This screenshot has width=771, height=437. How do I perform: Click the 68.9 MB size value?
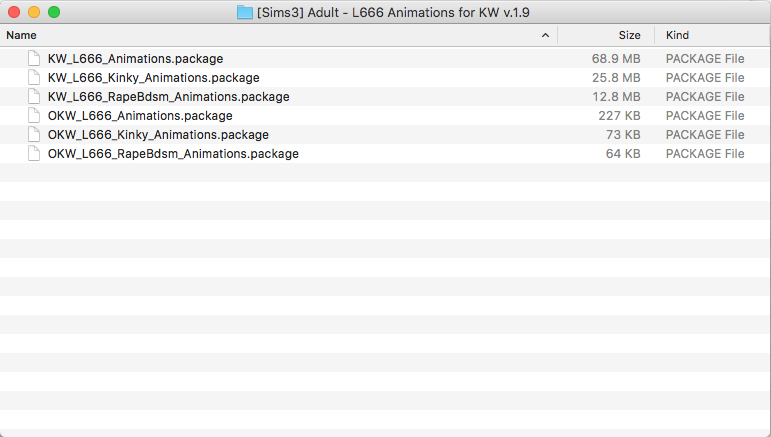tap(616, 58)
